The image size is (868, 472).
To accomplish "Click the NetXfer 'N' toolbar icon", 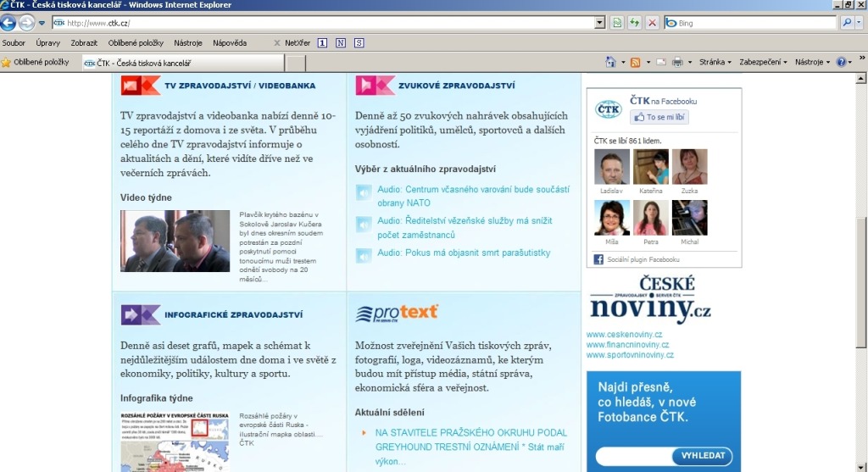I will click(341, 42).
